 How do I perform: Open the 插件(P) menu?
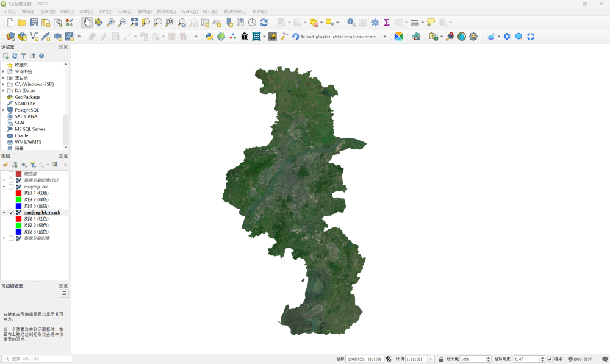(105, 12)
